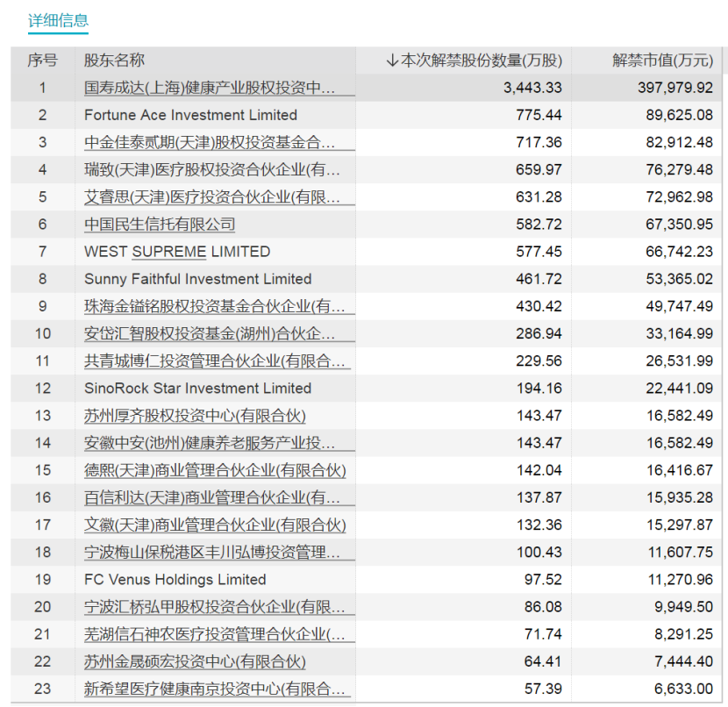Open 艾睿思(天津)医疗投资合伙企业 link

pyautogui.click(x=211, y=196)
